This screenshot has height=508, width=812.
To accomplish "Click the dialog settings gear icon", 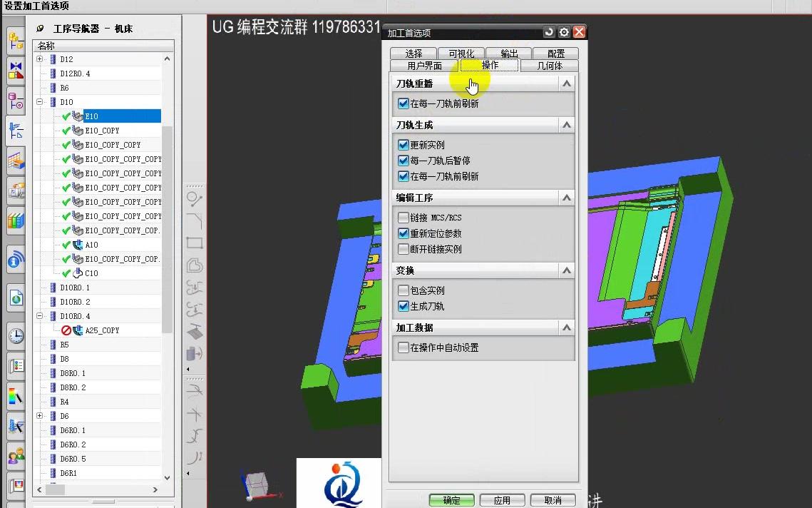I will 562,31.
